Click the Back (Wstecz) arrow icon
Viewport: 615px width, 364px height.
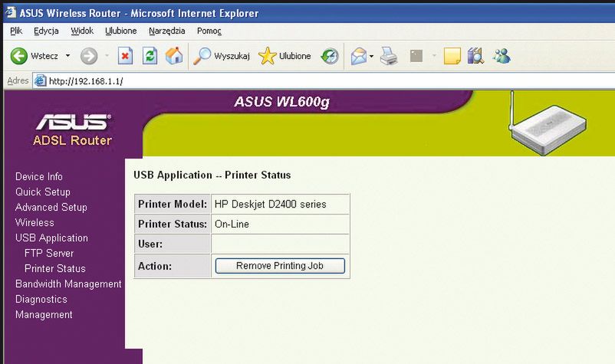(19, 57)
